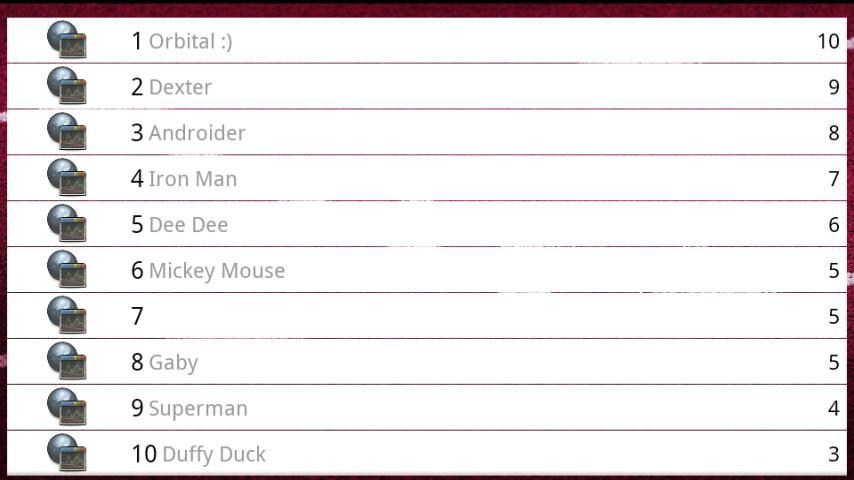This screenshot has width=854, height=480.
Task: Click the Gaby player name
Action: (173, 363)
